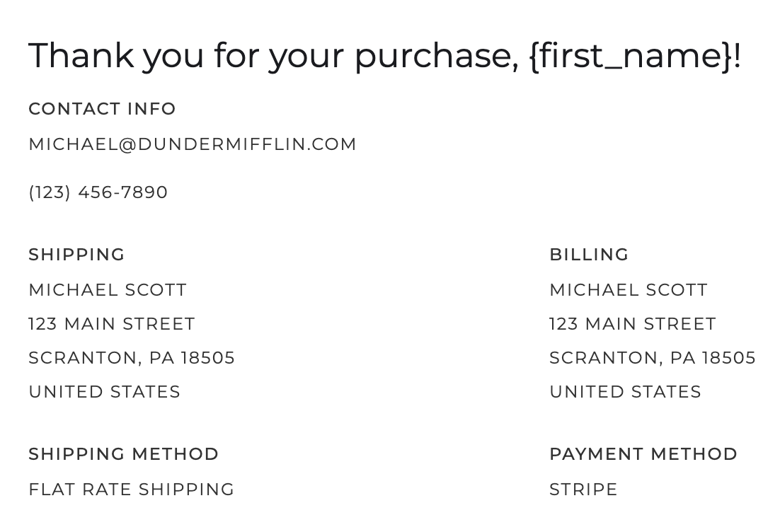Click the phone number (123) 456-7890
The width and height of the screenshot is (780, 532).
pyautogui.click(x=98, y=192)
